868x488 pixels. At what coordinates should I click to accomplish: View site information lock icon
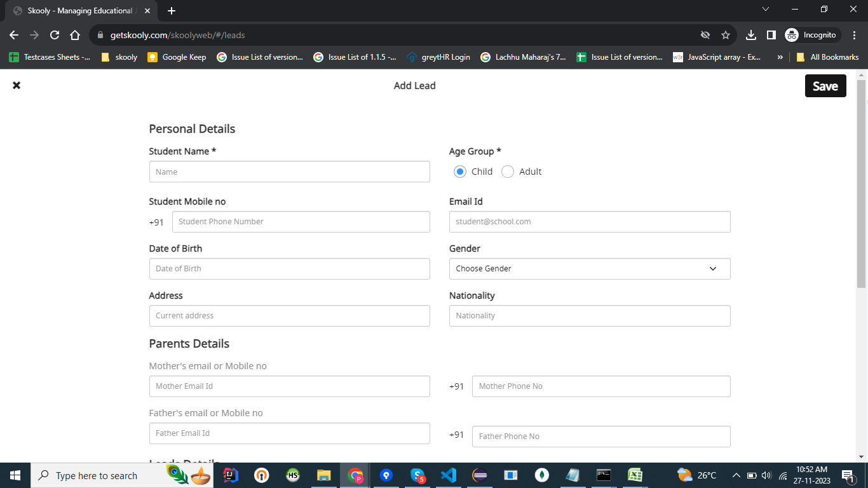pyautogui.click(x=100, y=35)
